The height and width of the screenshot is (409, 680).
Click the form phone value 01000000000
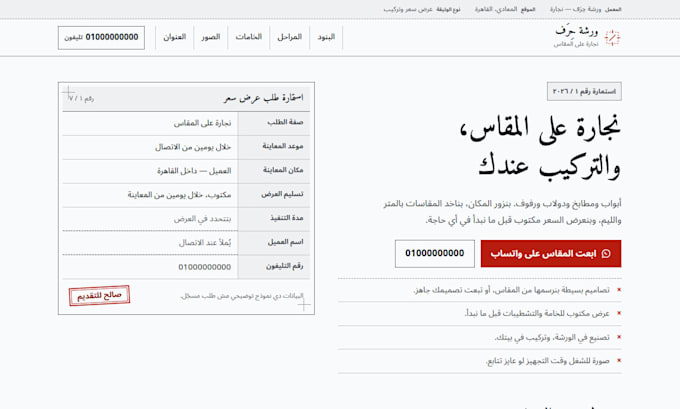tap(205, 267)
